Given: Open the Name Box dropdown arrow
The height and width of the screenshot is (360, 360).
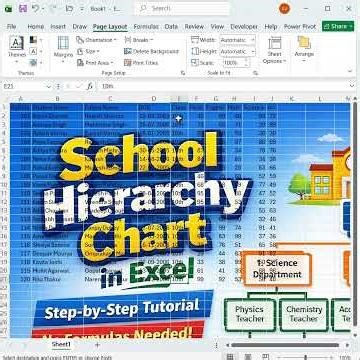Looking at the screenshot, I should pyautogui.click(x=49, y=86).
